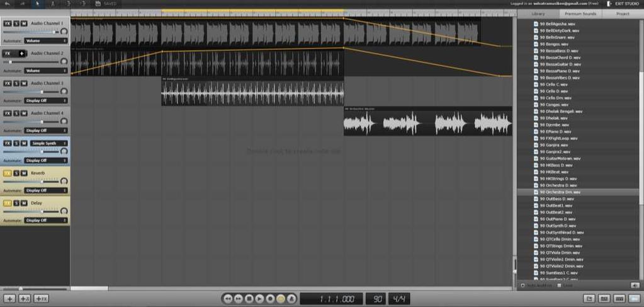Switch to the Premium Sounds tab

(580, 14)
